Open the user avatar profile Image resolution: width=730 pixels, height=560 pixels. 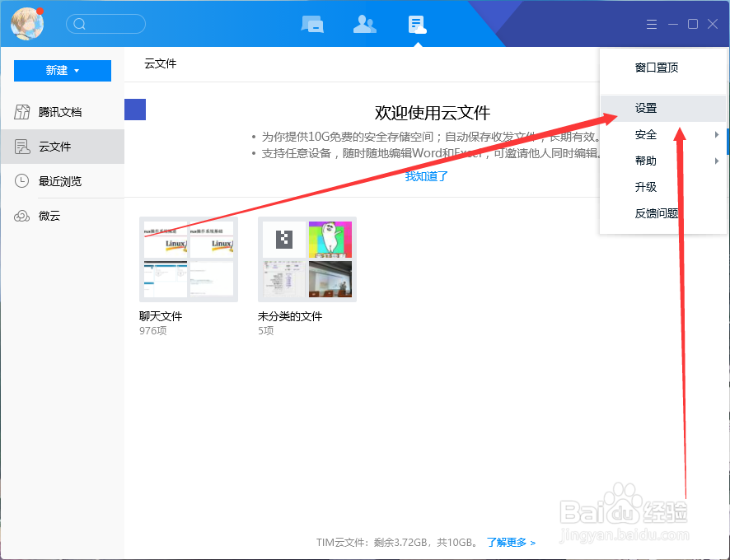(x=27, y=23)
